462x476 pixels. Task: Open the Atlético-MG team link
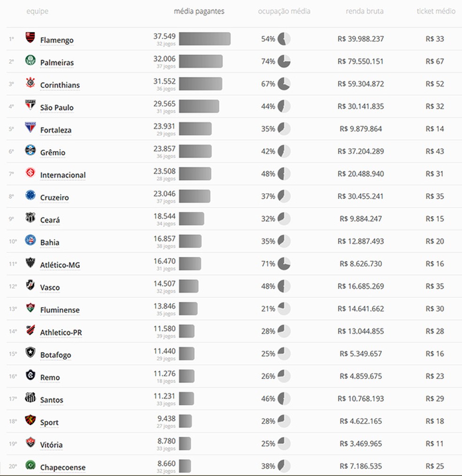point(60,265)
